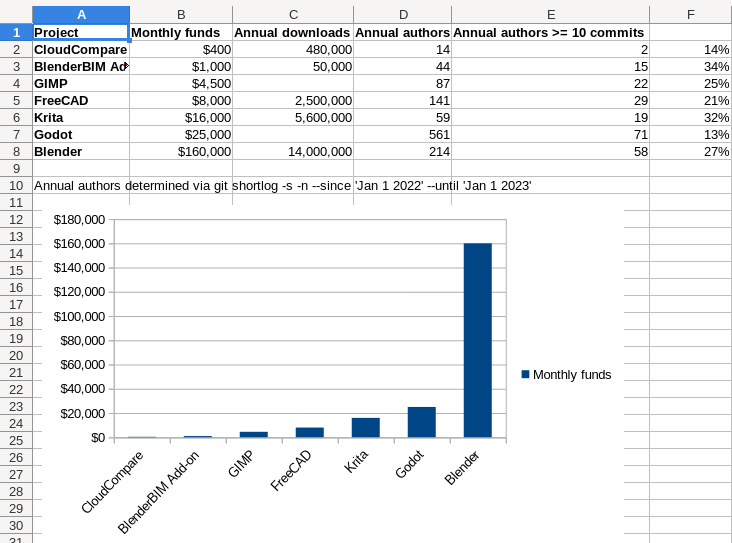The image size is (732, 543).
Task: Click the $4,500 monthly funds cell
Action: tap(181, 84)
